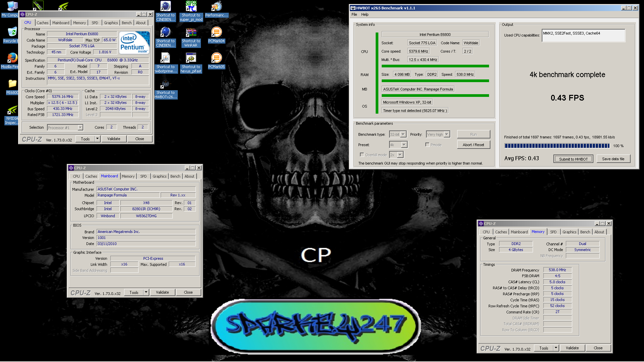Switch to Caches tab in top-left CPU-Z
Viewport: 644px width, 362px height.
pyautogui.click(x=43, y=23)
